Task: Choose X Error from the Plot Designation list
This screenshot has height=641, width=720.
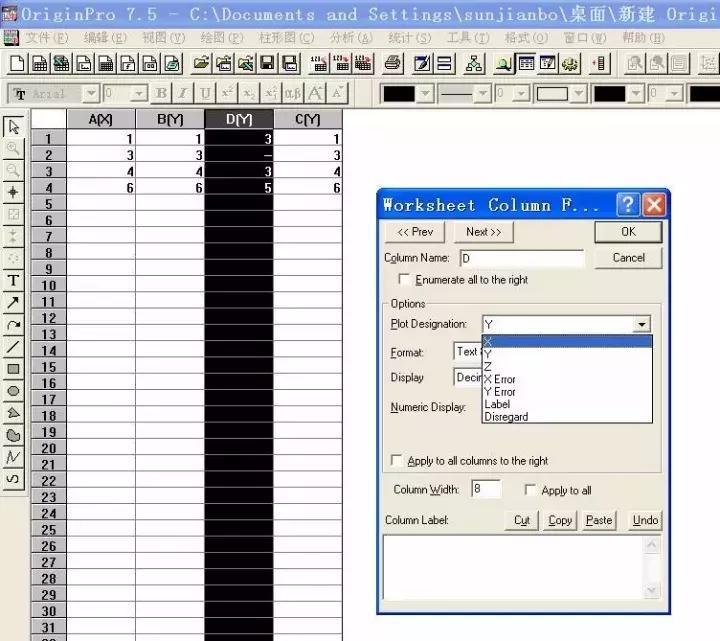Action: coord(499,380)
